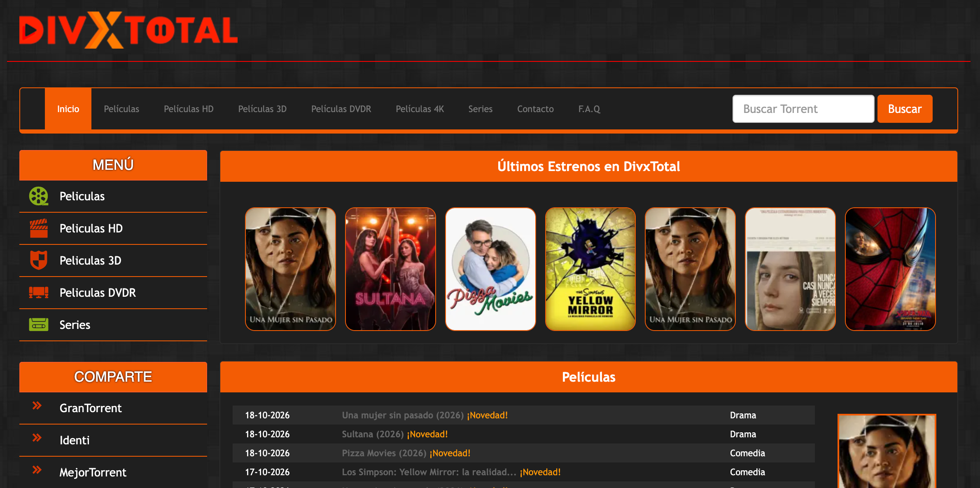Go to Películas in the navigation bar

[x=121, y=109]
